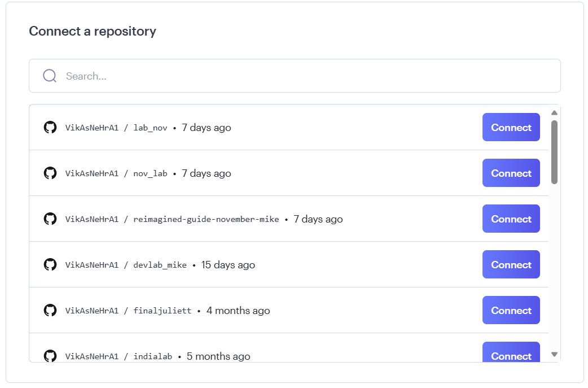The image size is (588, 388).
Task: Click the GitHub icon beside devlab_mike
Action: pos(50,264)
